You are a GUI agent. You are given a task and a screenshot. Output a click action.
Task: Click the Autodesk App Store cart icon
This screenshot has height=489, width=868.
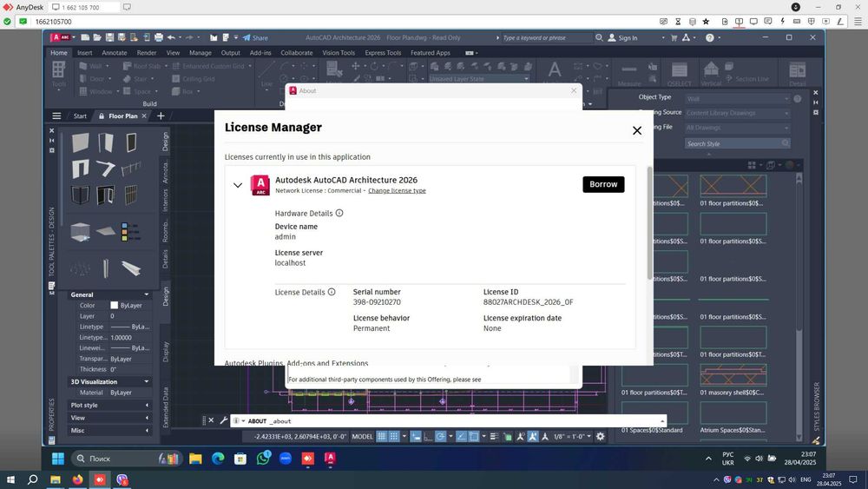coord(674,37)
